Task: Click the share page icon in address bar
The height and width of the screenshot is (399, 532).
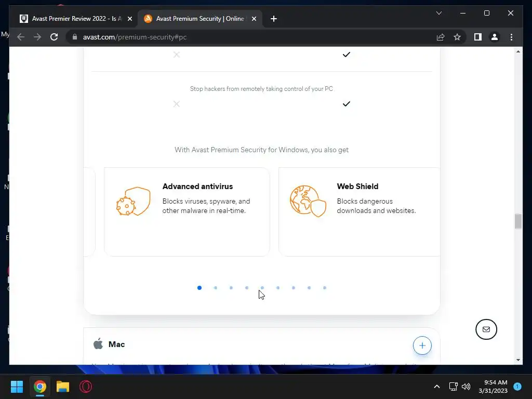Action: (x=441, y=37)
